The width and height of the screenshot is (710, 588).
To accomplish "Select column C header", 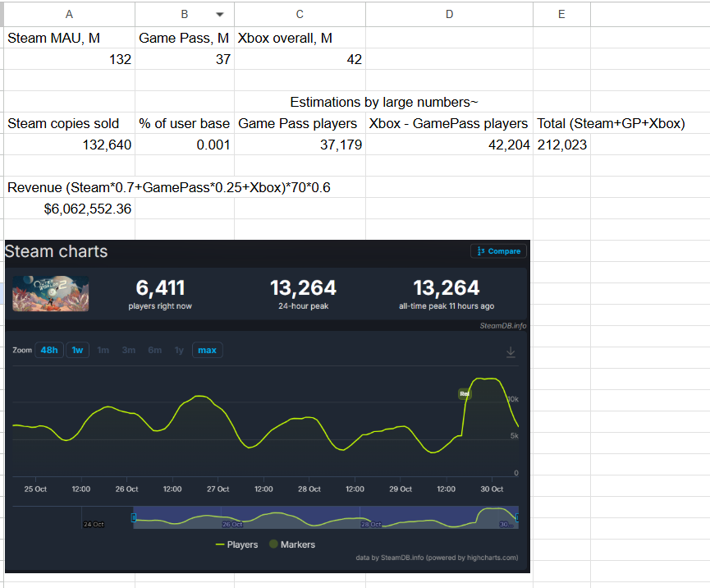I will (x=300, y=15).
